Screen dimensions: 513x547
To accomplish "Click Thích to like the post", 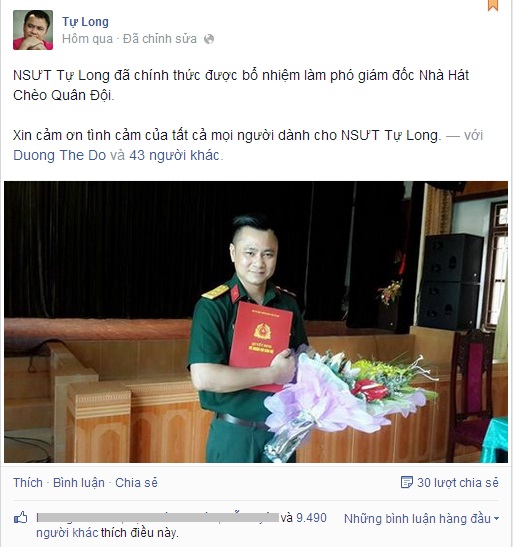I will click(28, 483).
